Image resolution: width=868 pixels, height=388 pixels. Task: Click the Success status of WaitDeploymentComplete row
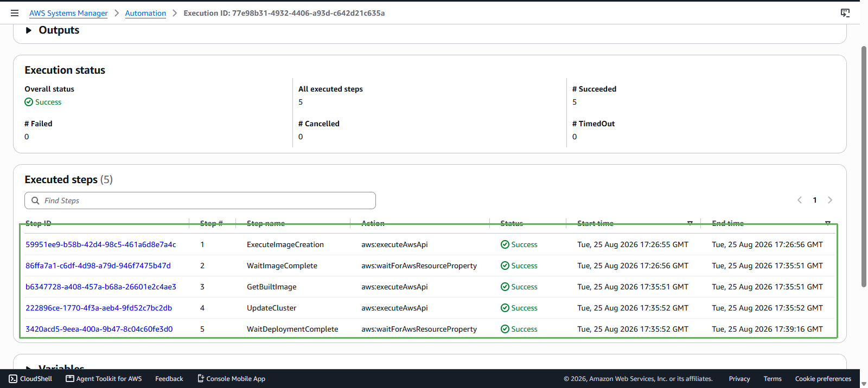pos(519,329)
